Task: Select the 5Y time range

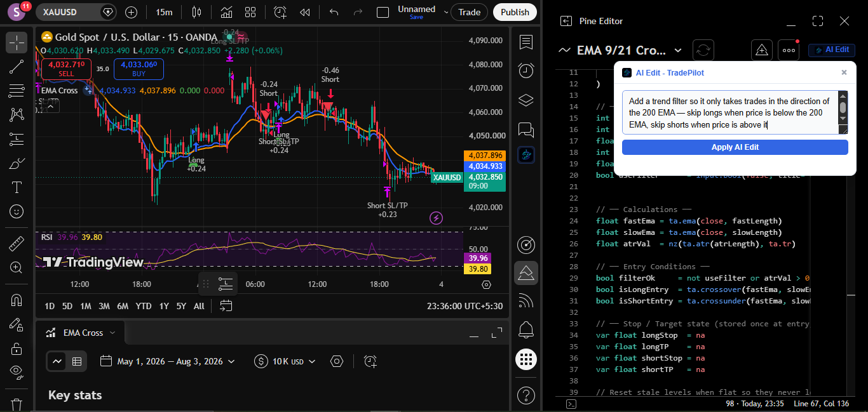Action: coord(181,306)
